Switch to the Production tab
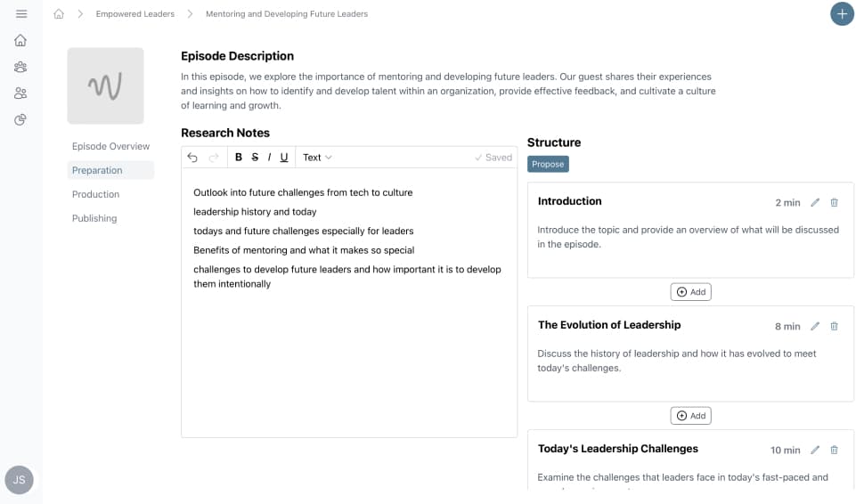864x504 pixels. click(96, 194)
